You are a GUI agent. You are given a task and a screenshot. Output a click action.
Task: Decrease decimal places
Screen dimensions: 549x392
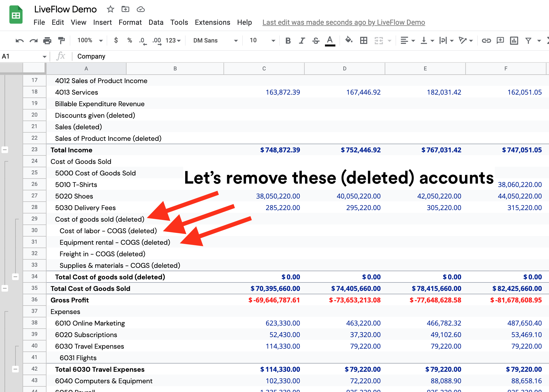[143, 41]
